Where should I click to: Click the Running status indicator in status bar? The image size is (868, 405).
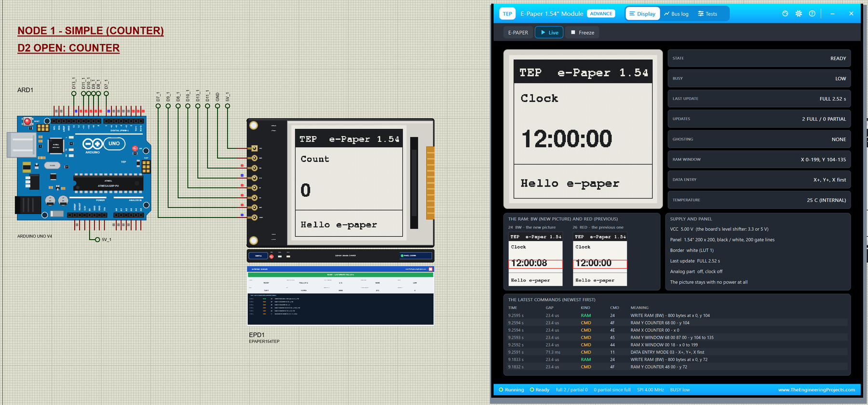pyautogui.click(x=511, y=390)
